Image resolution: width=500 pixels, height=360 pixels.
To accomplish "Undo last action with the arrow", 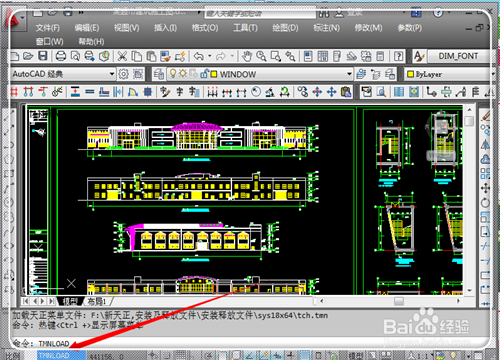I will point(199,56).
